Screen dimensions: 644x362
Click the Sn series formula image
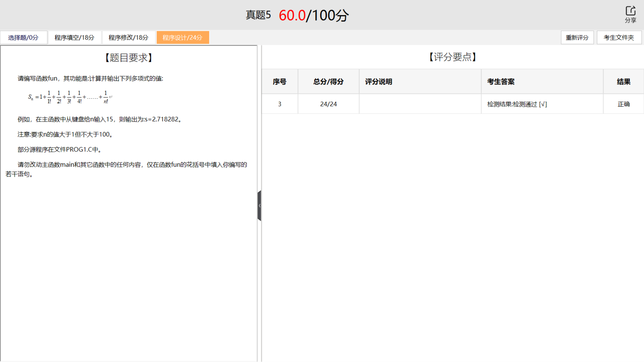click(70, 97)
